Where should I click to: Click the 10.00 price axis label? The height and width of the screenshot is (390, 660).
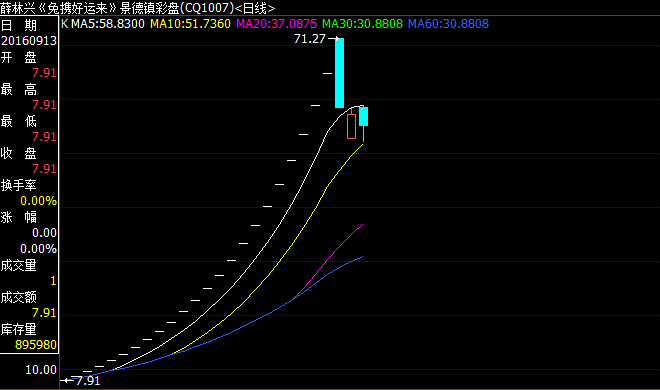pos(41,370)
